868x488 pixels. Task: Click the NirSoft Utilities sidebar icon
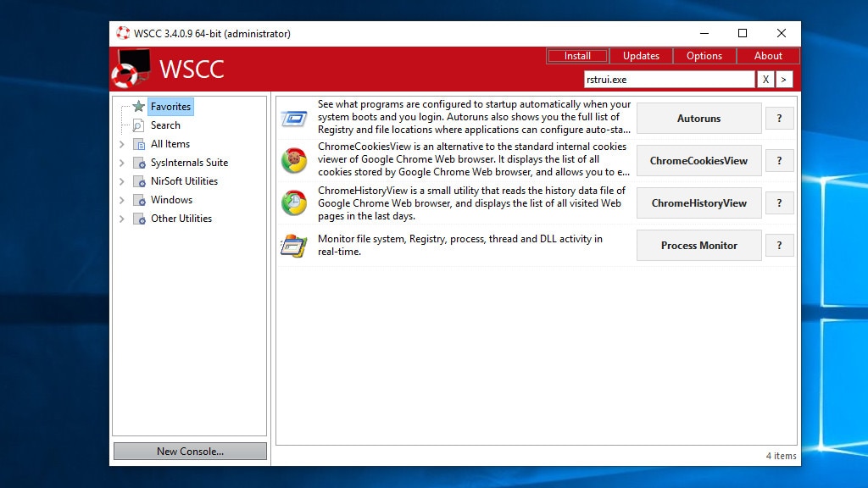140,180
